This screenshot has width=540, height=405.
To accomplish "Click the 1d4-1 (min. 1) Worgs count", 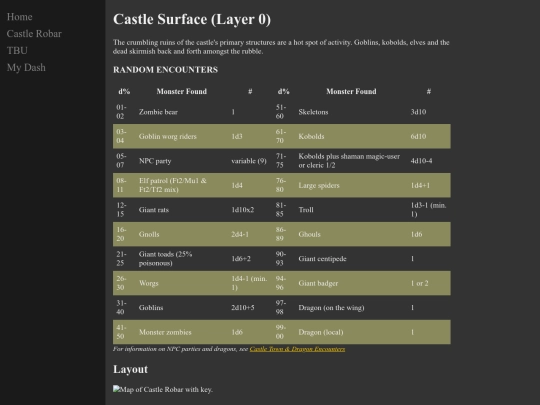I will [x=249, y=283].
